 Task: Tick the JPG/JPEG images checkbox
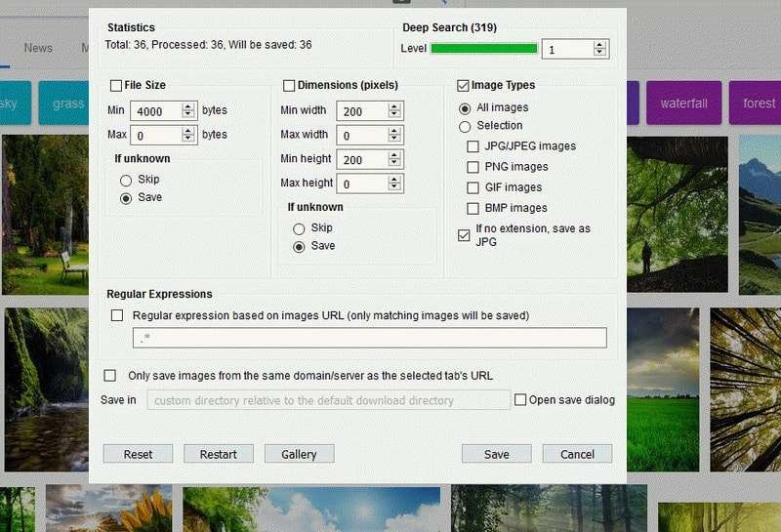(x=473, y=146)
